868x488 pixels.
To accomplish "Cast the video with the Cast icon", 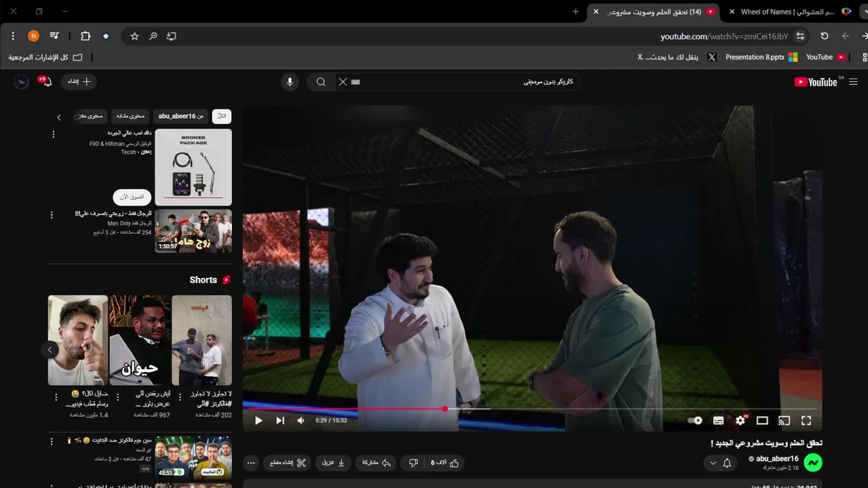I will tap(784, 420).
